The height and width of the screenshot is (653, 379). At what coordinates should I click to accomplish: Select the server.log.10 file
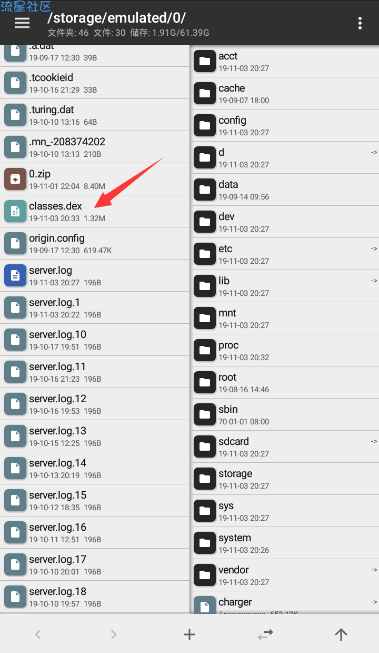pos(95,340)
